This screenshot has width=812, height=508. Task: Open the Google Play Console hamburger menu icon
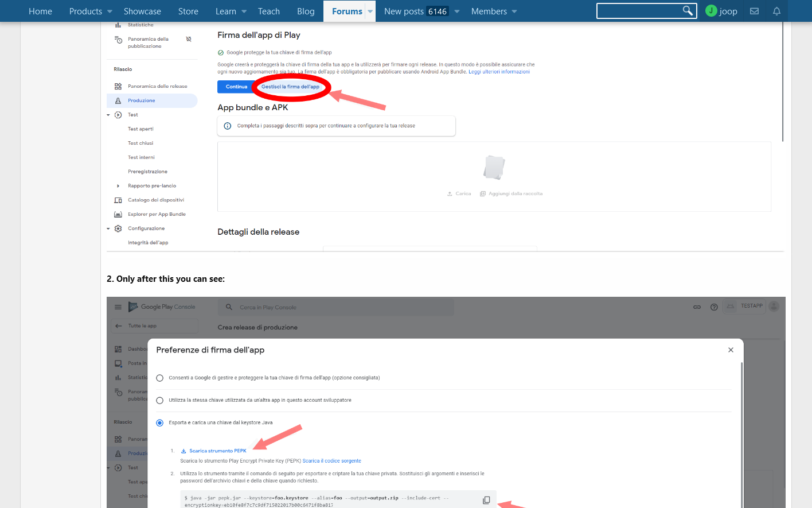tap(118, 307)
